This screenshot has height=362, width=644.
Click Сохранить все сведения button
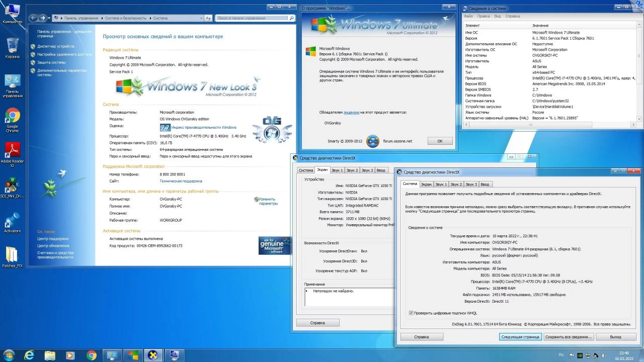pyautogui.click(x=569, y=337)
